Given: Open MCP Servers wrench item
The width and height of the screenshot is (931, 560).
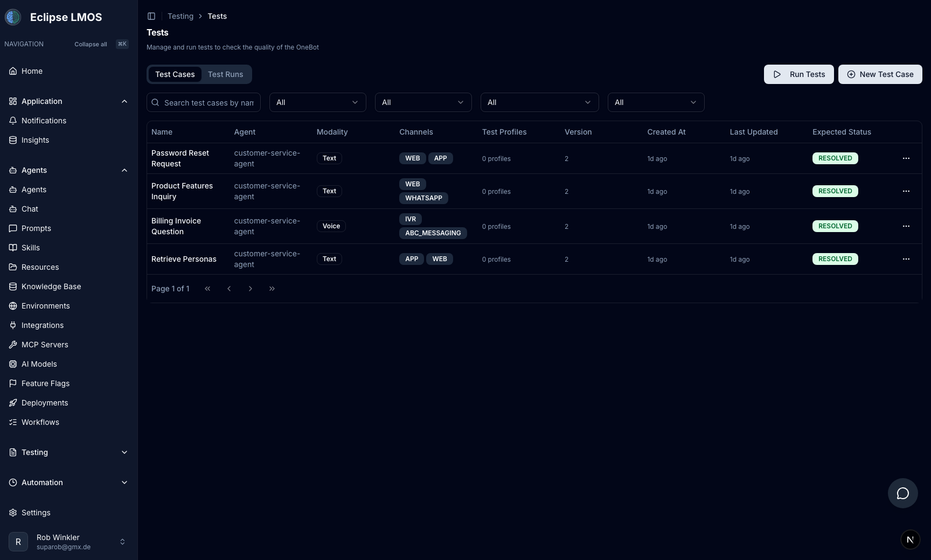Looking at the screenshot, I should (x=69, y=345).
